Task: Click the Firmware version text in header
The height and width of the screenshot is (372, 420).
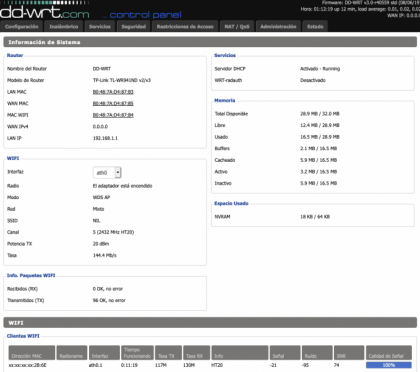Action: tap(371, 3)
